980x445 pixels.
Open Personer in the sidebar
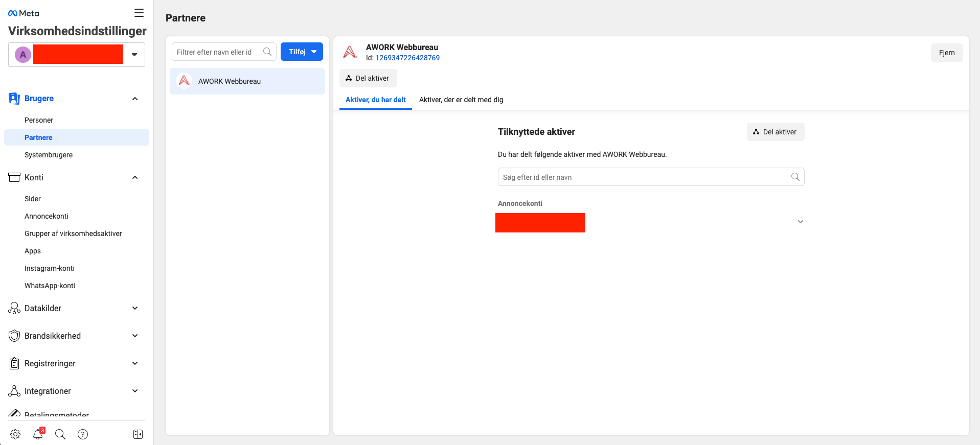(x=39, y=120)
